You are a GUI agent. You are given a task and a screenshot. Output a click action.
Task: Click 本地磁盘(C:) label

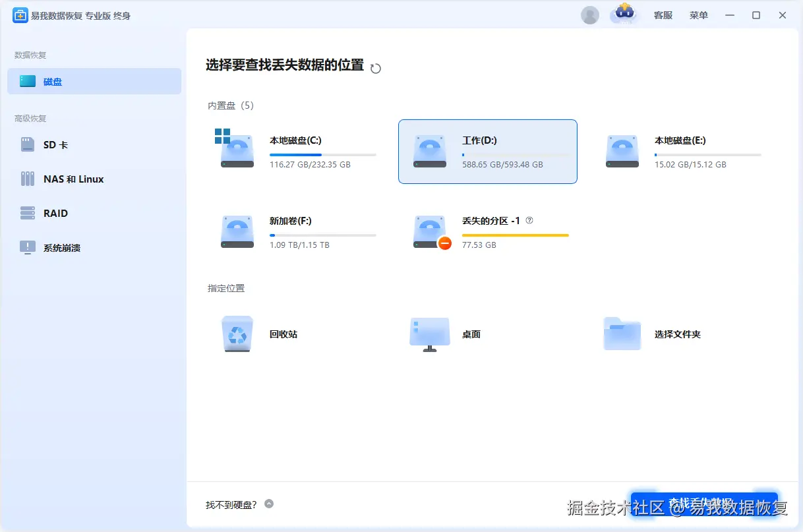295,140
